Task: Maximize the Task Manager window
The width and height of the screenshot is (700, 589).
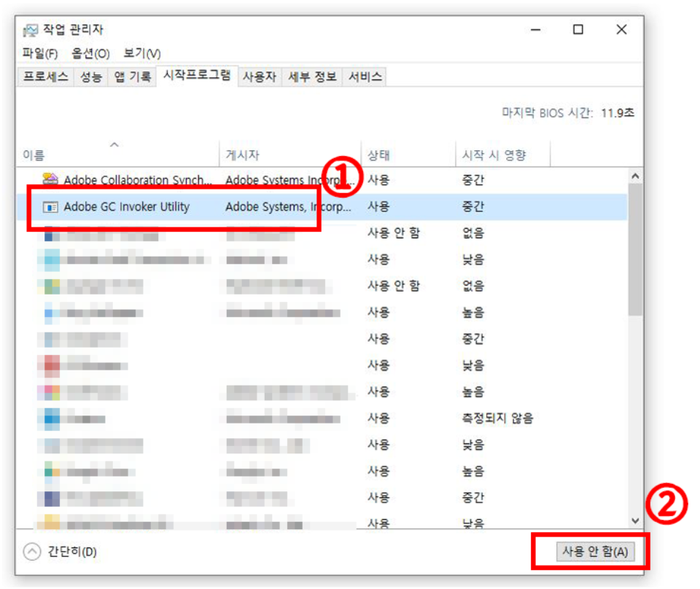Action: [578, 30]
